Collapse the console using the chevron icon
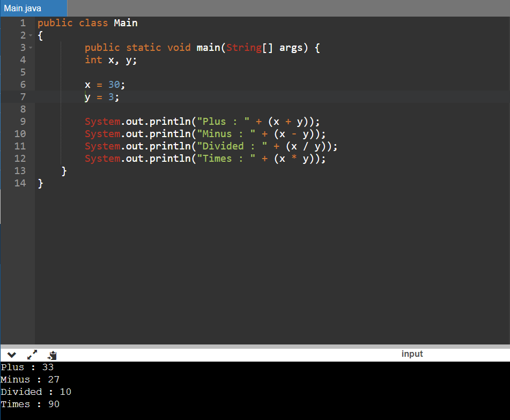This screenshot has width=510, height=420. pyautogui.click(x=11, y=354)
